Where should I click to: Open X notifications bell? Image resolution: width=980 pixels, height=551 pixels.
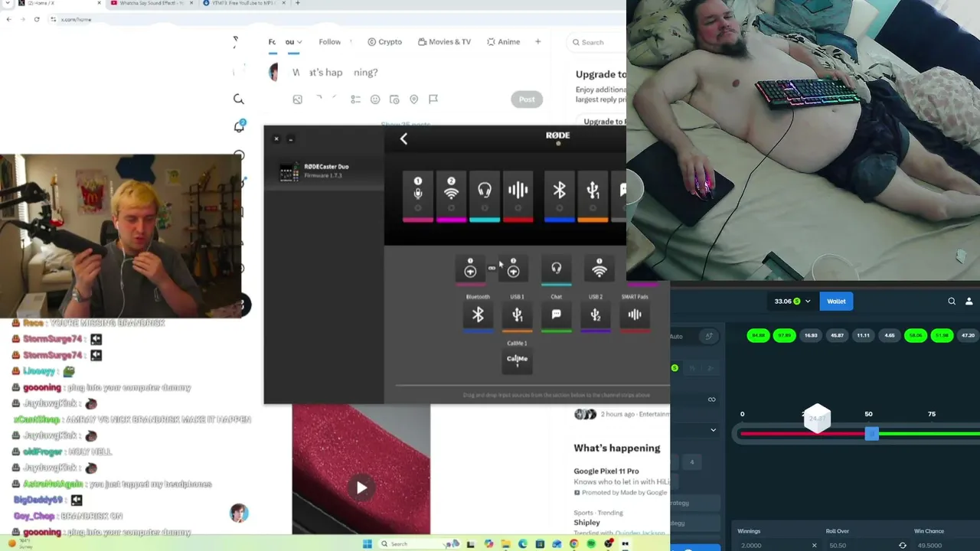pyautogui.click(x=239, y=126)
